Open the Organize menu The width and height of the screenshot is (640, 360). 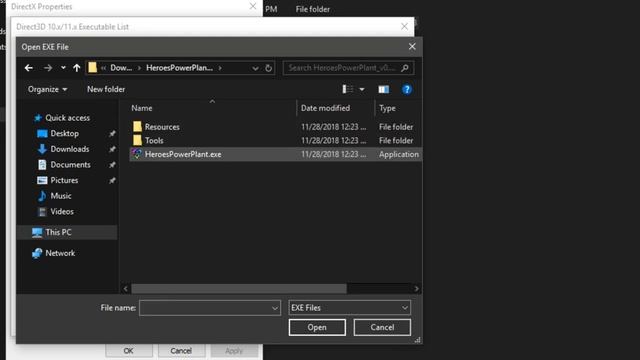[x=47, y=89]
